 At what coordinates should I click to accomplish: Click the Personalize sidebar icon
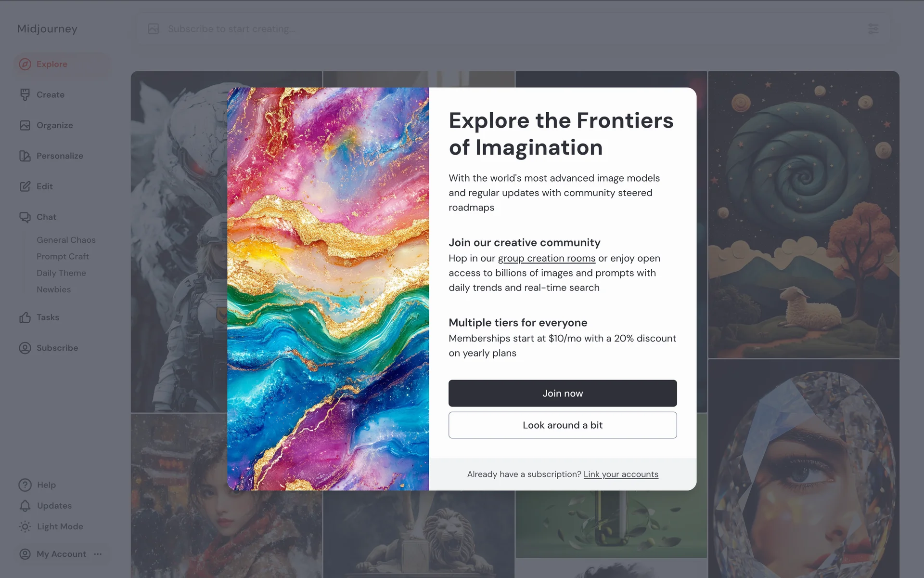click(25, 156)
